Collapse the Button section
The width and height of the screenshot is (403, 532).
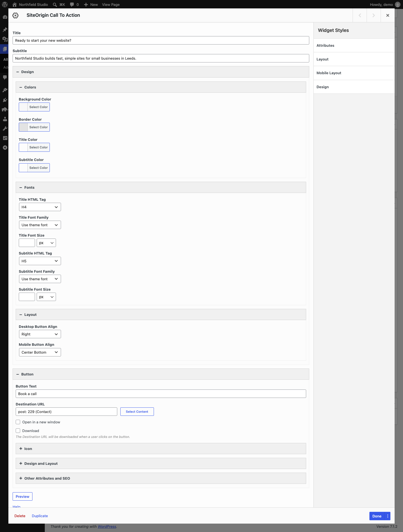click(161, 374)
